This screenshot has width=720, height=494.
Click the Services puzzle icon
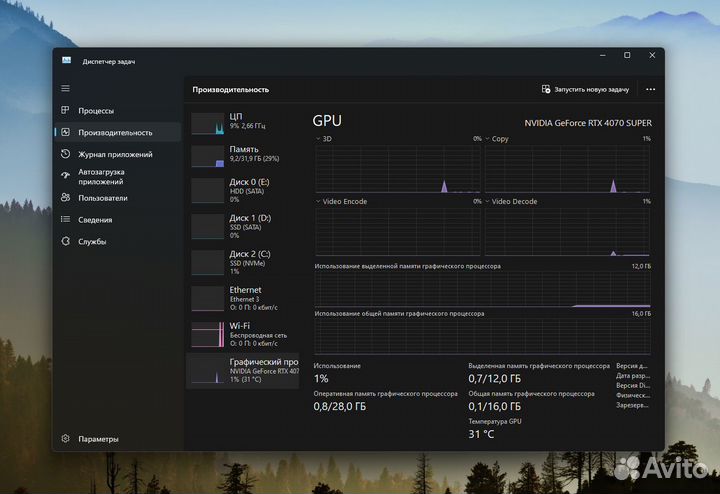coord(65,241)
